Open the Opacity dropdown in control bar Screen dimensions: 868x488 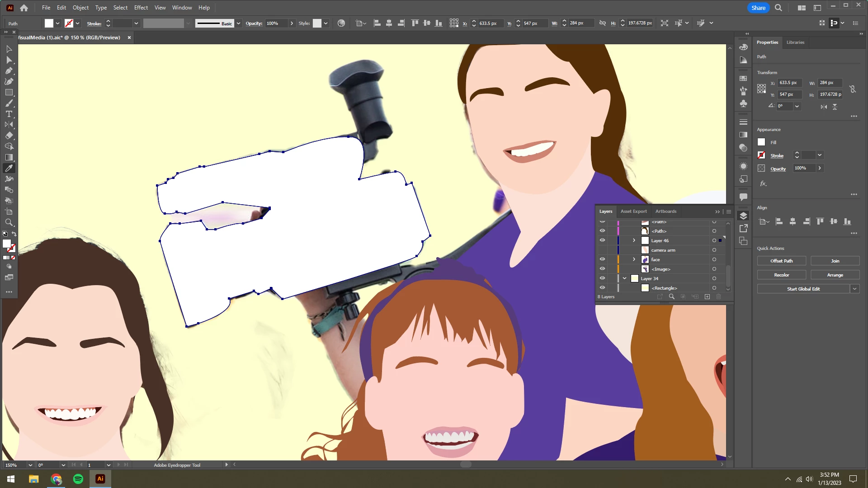coord(292,23)
